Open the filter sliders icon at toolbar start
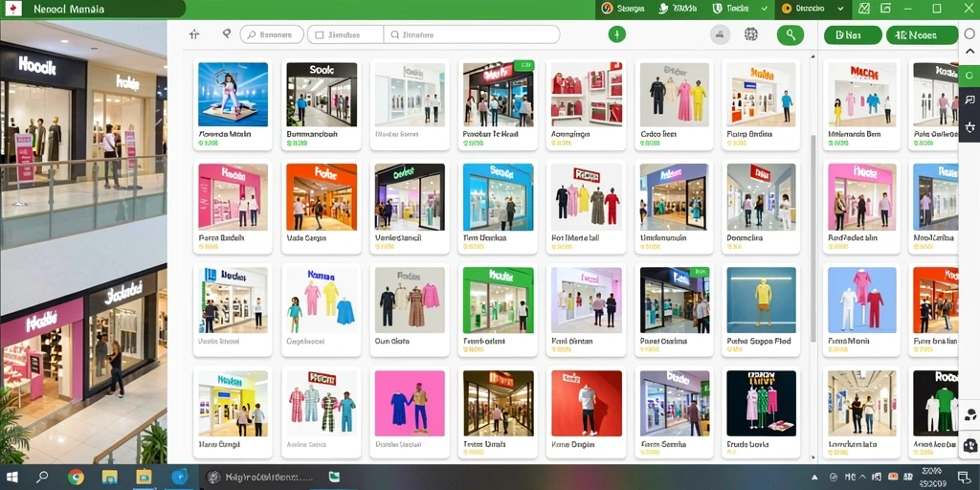The image size is (980, 490). (194, 35)
